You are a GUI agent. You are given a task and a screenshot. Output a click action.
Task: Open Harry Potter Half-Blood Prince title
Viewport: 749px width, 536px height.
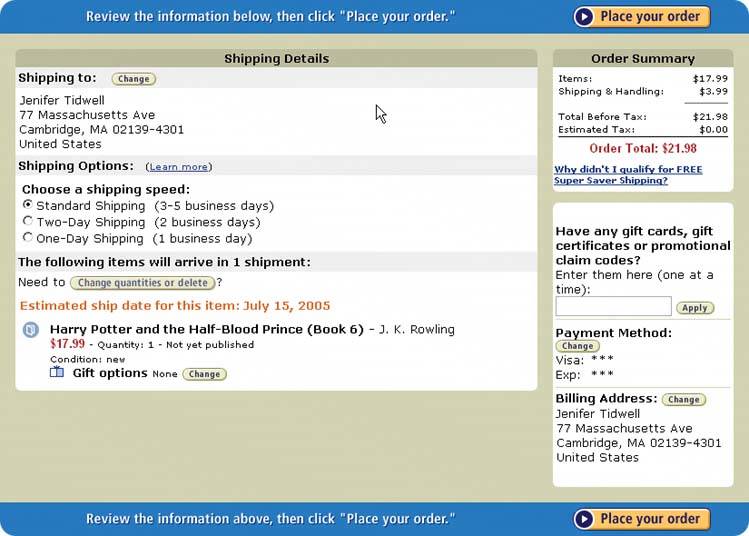(x=207, y=329)
